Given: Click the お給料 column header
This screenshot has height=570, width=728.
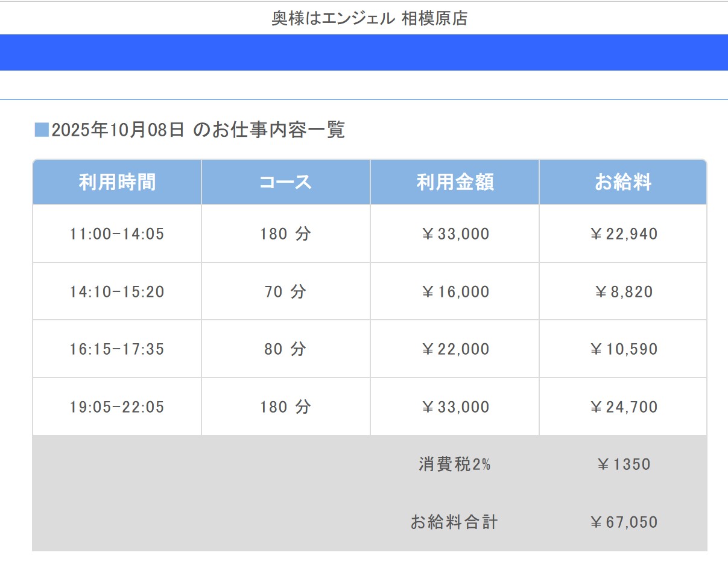Looking at the screenshot, I should [x=623, y=182].
